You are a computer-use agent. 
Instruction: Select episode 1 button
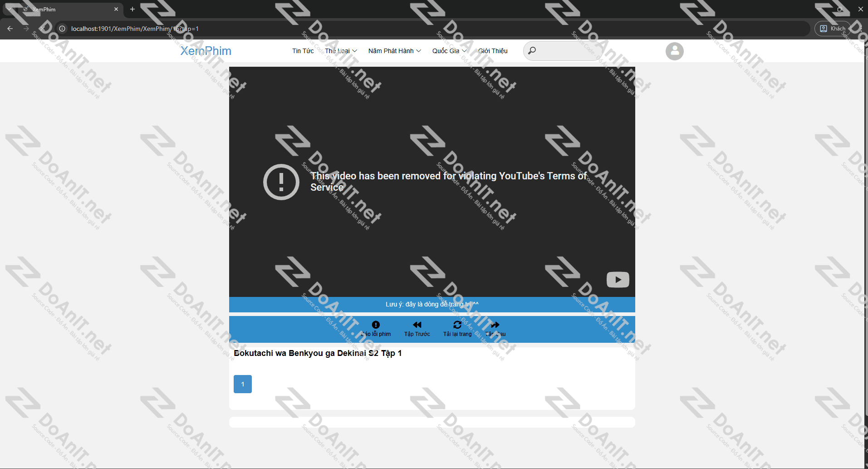coord(243,384)
